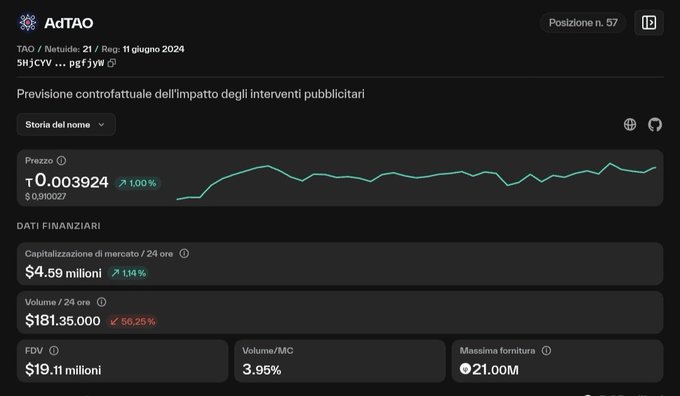Click the 1,14% market cap change badge
Image resolution: width=680 pixels, height=396 pixels.
tap(129, 273)
